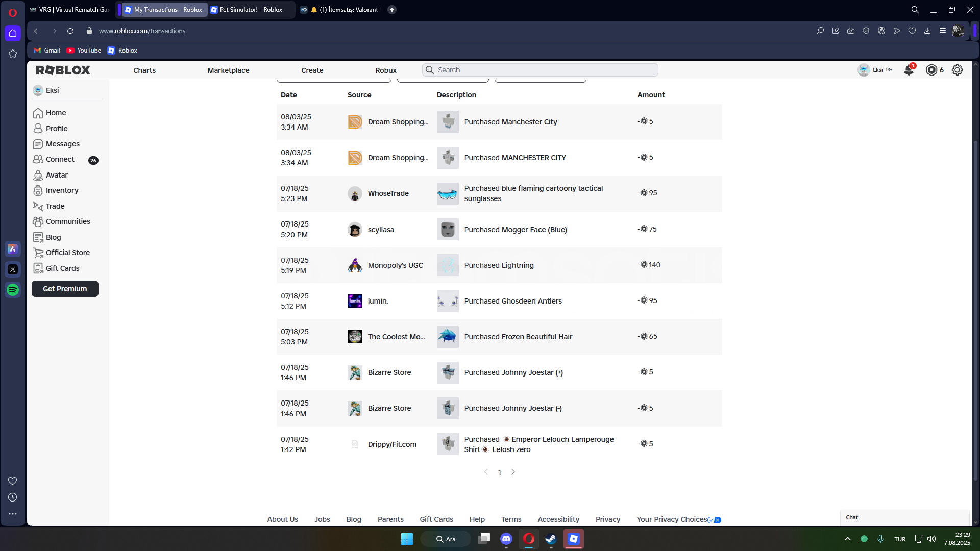
Task: Open the Drippy/Fit.com source link
Action: point(392,444)
